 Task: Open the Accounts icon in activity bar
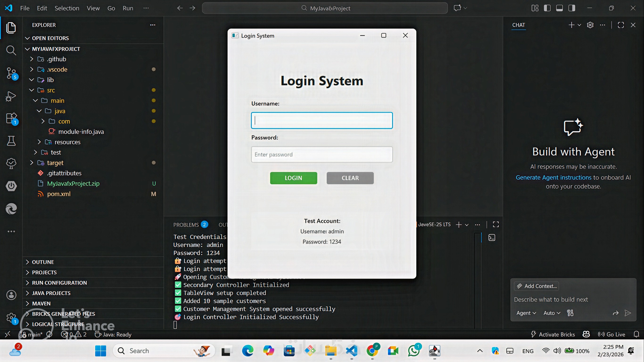point(11,295)
